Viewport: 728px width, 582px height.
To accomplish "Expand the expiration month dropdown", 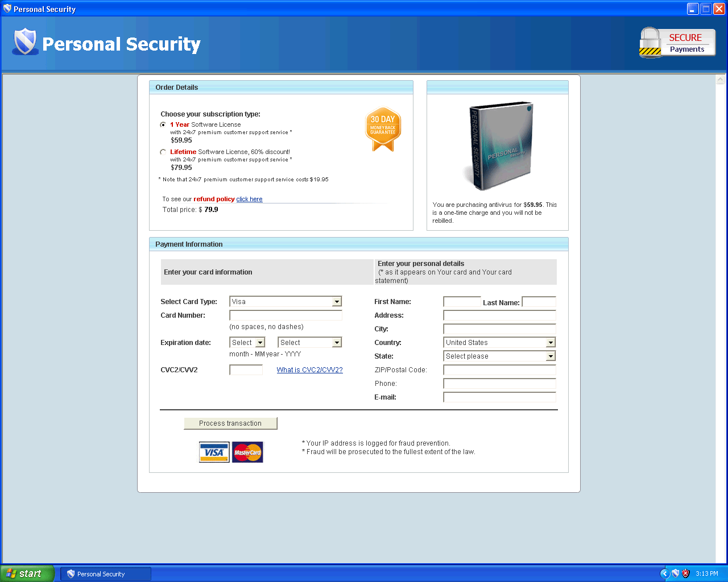I will [x=260, y=343].
